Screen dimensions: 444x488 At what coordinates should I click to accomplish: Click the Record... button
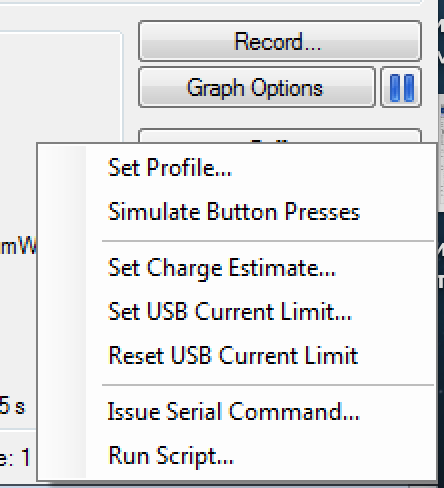coord(280,41)
